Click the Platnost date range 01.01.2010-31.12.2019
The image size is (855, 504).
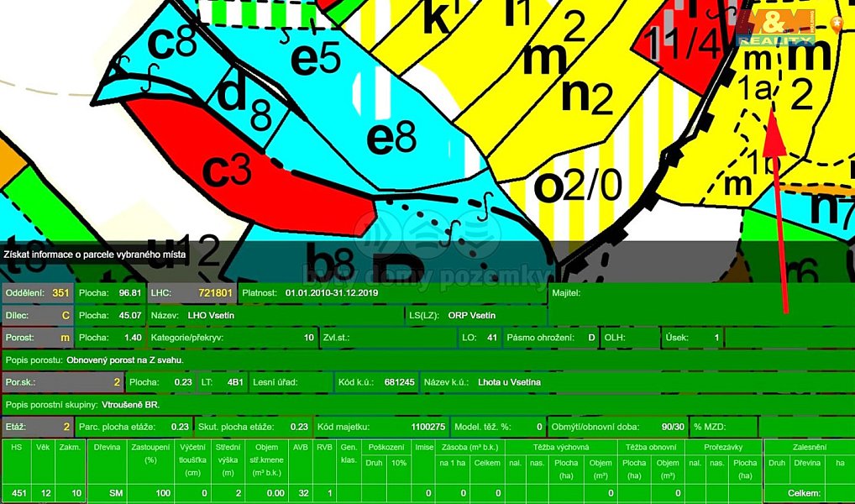pos(332,293)
